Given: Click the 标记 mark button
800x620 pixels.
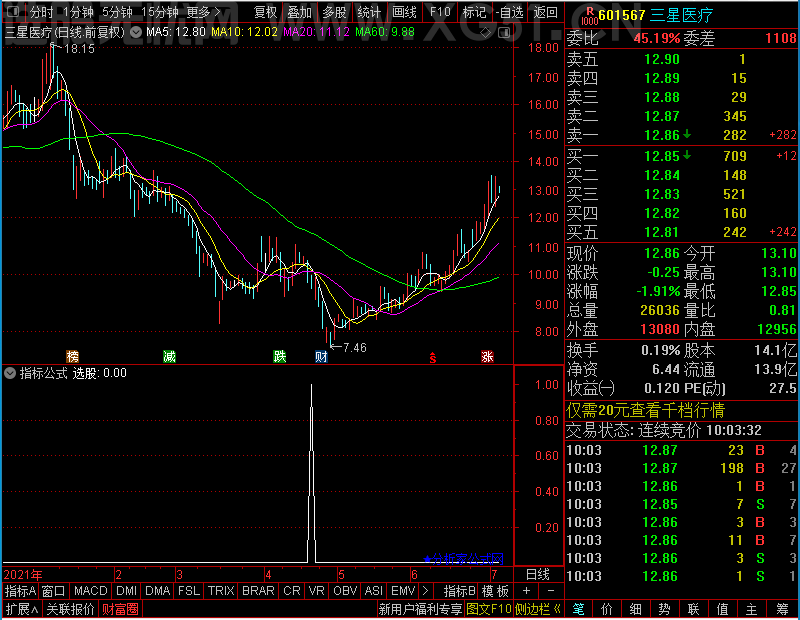Looking at the screenshot, I should tap(474, 12).
